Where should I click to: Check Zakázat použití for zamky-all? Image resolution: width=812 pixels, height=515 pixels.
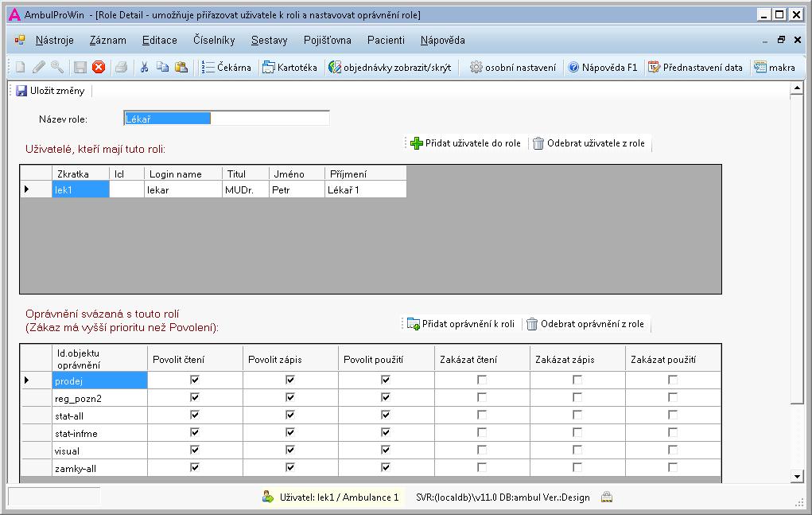[672, 467]
